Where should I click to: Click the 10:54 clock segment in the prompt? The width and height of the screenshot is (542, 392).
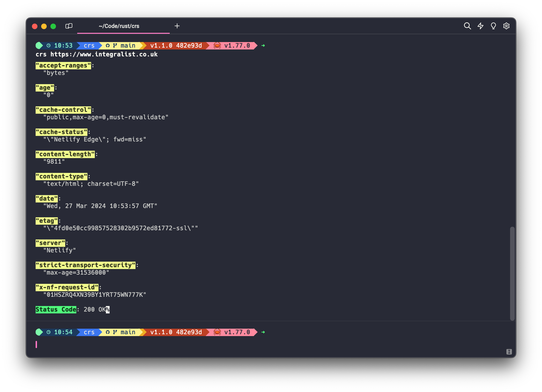(60, 332)
